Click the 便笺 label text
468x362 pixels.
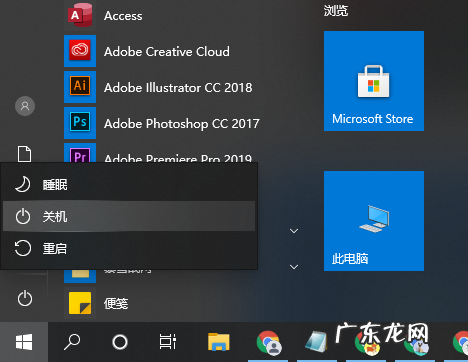click(116, 303)
